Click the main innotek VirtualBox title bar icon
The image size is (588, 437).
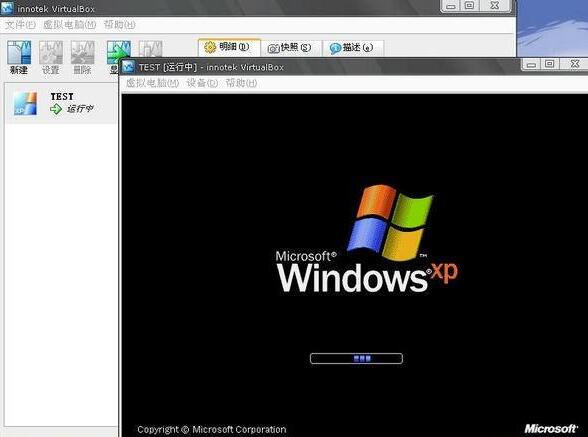(7, 8)
